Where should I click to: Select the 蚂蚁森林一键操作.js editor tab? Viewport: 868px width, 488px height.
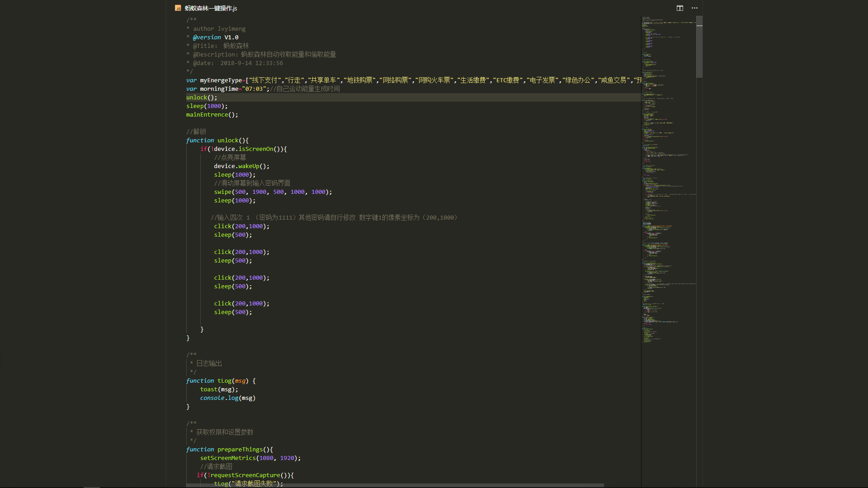coord(211,8)
